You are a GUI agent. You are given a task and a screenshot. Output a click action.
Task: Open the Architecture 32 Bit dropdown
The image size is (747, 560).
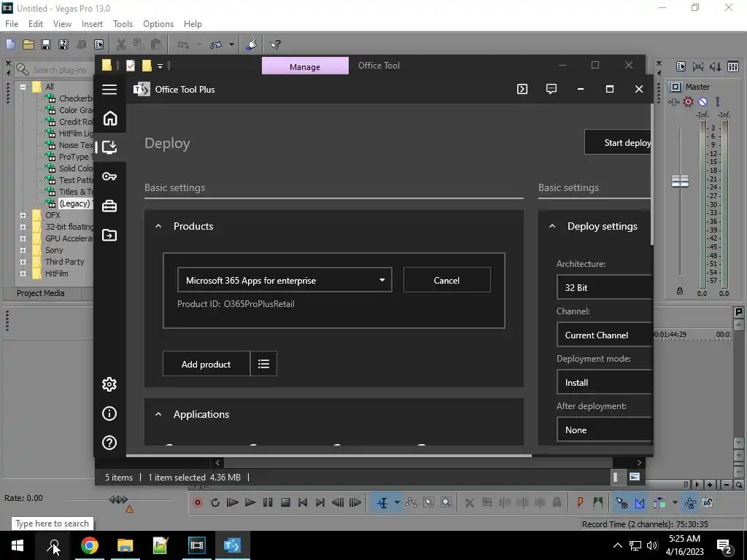[x=603, y=287]
